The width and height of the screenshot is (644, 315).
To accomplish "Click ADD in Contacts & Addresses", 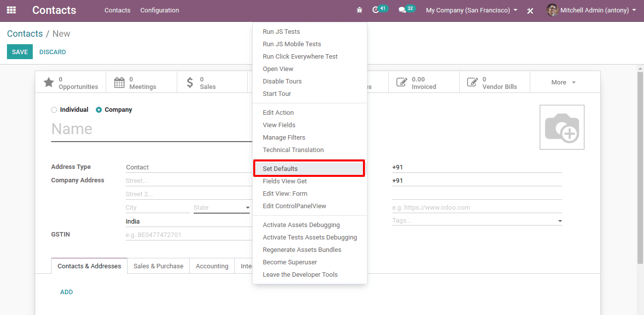I will tap(67, 292).
